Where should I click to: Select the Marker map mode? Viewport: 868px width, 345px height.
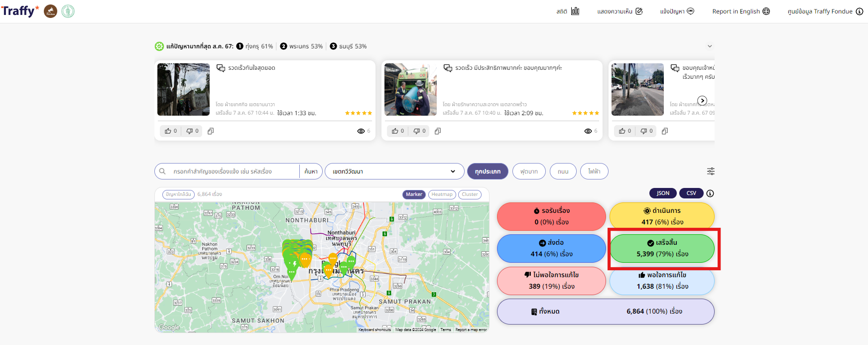(414, 194)
